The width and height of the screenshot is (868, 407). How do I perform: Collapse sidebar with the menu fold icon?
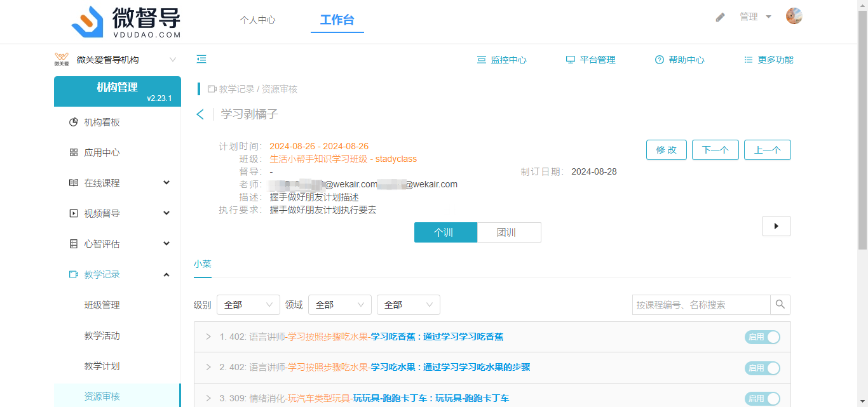[201, 59]
